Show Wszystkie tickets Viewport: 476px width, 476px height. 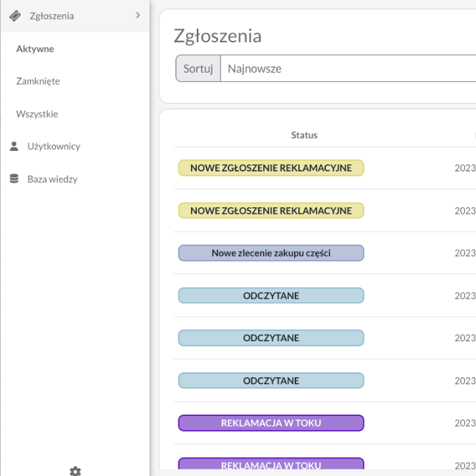[x=37, y=114]
